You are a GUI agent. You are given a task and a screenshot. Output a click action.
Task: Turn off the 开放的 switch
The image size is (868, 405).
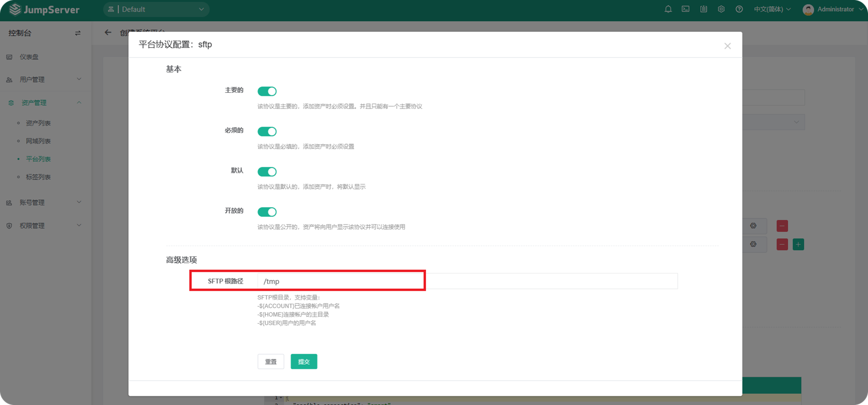267,212
